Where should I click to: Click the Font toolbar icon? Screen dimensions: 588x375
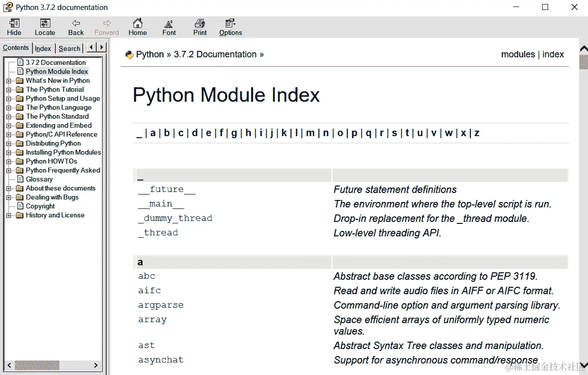[x=169, y=23]
